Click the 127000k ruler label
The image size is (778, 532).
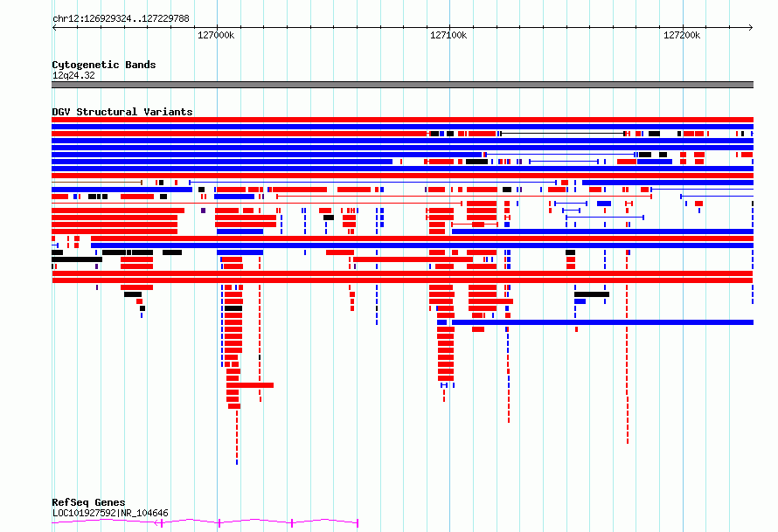pos(216,35)
